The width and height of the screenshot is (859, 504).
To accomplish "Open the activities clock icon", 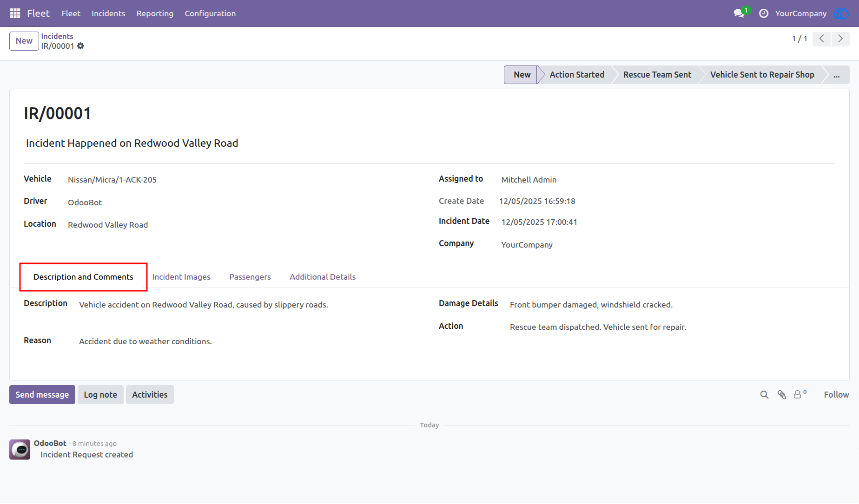I will pos(763,13).
